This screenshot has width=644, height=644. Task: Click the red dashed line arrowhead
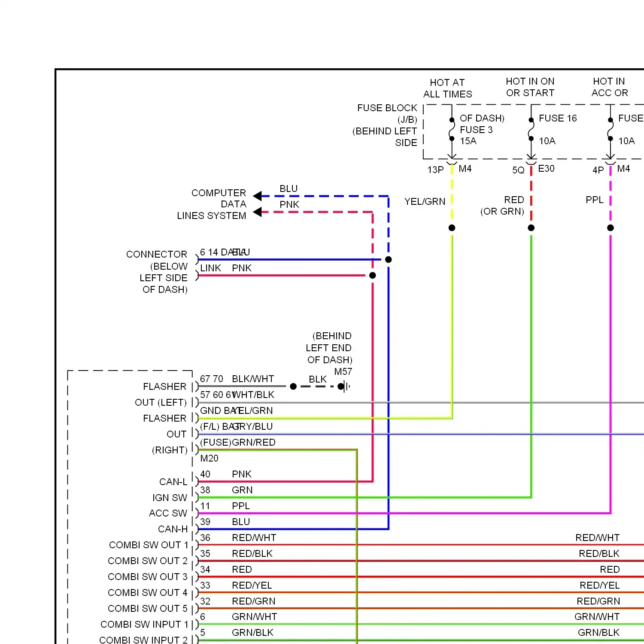coord(257,212)
